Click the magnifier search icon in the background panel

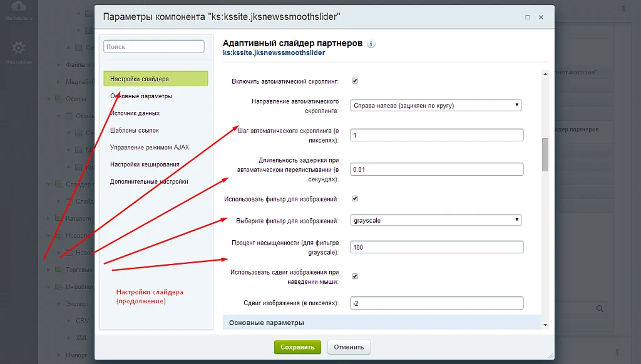pyautogui.click(x=600, y=309)
